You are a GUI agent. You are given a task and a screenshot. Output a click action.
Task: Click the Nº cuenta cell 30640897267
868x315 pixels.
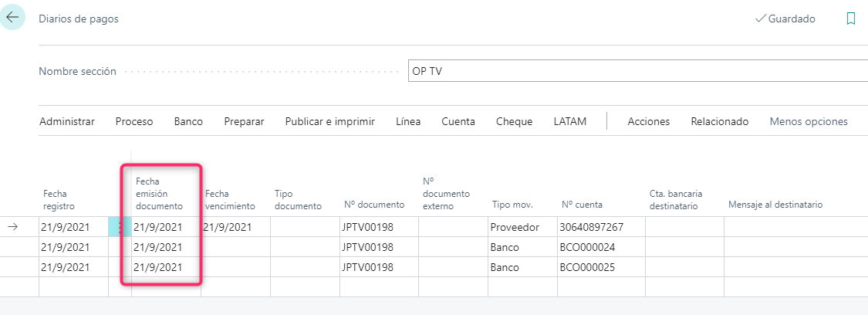coord(601,227)
